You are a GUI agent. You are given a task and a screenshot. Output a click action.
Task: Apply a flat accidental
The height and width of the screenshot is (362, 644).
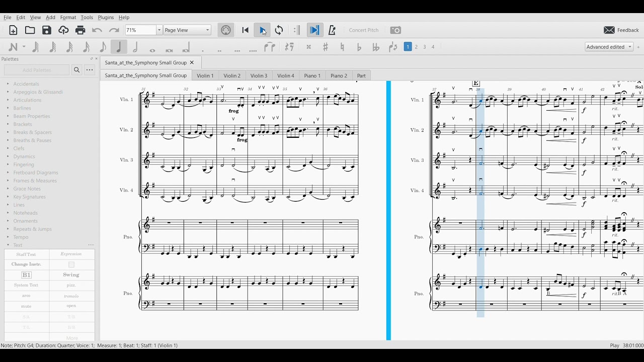point(359,47)
